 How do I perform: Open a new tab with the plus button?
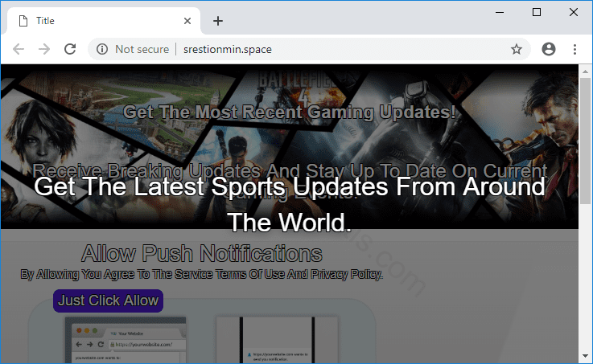coord(217,21)
